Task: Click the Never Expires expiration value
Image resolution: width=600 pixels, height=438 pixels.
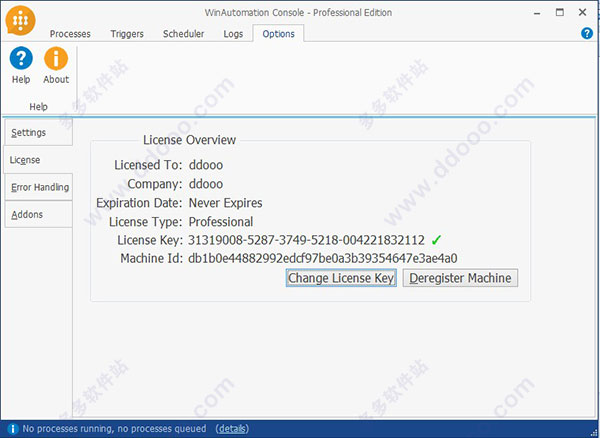Action: click(225, 203)
